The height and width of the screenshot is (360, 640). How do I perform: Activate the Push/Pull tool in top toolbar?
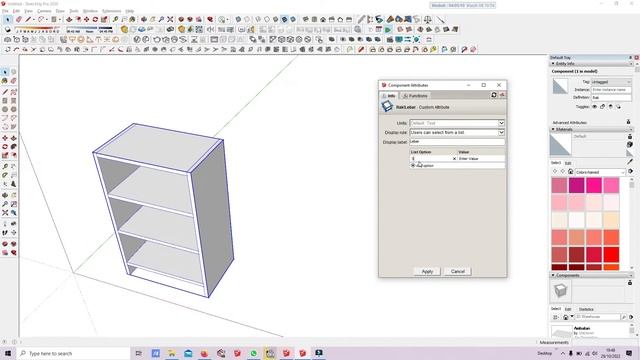pyautogui.click(x=69, y=19)
